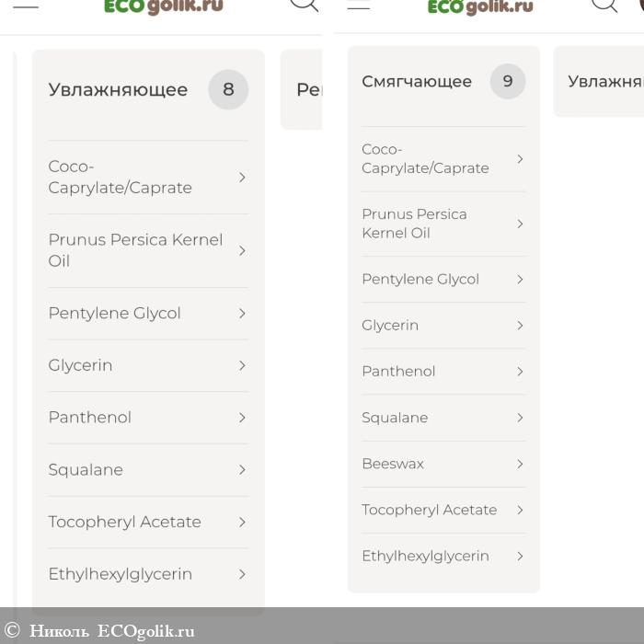Open Prunus Persica Kernel Oil in the Смягчающее list
This screenshot has width=644, height=644.
point(414,224)
